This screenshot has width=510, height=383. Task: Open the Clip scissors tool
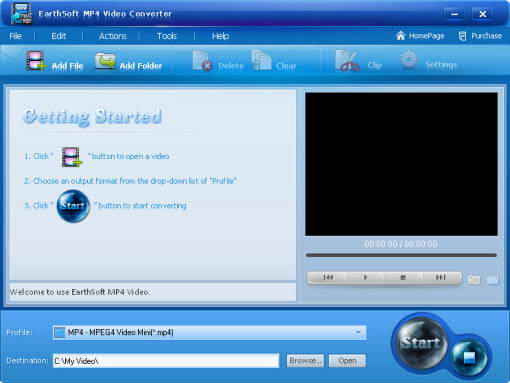pyautogui.click(x=358, y=61)
